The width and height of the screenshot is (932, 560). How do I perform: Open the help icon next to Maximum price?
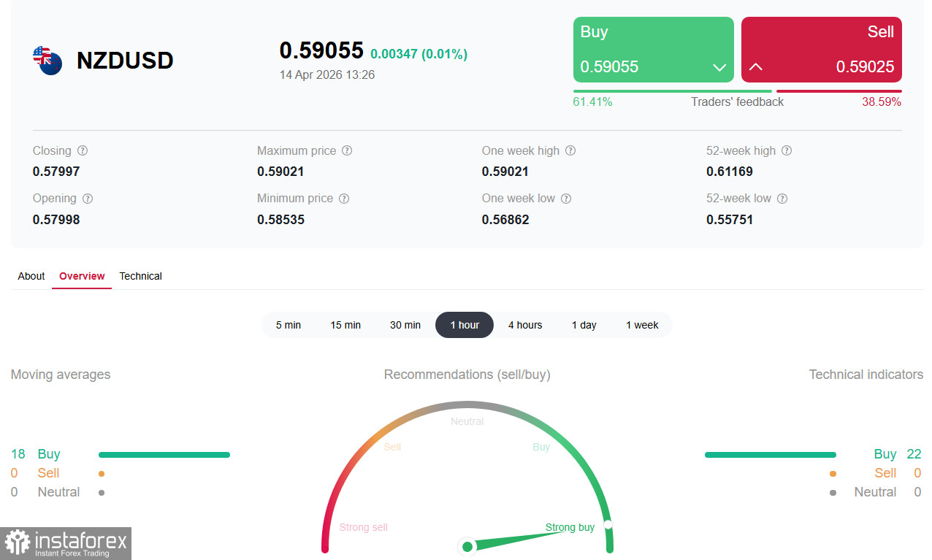[347, 150]
